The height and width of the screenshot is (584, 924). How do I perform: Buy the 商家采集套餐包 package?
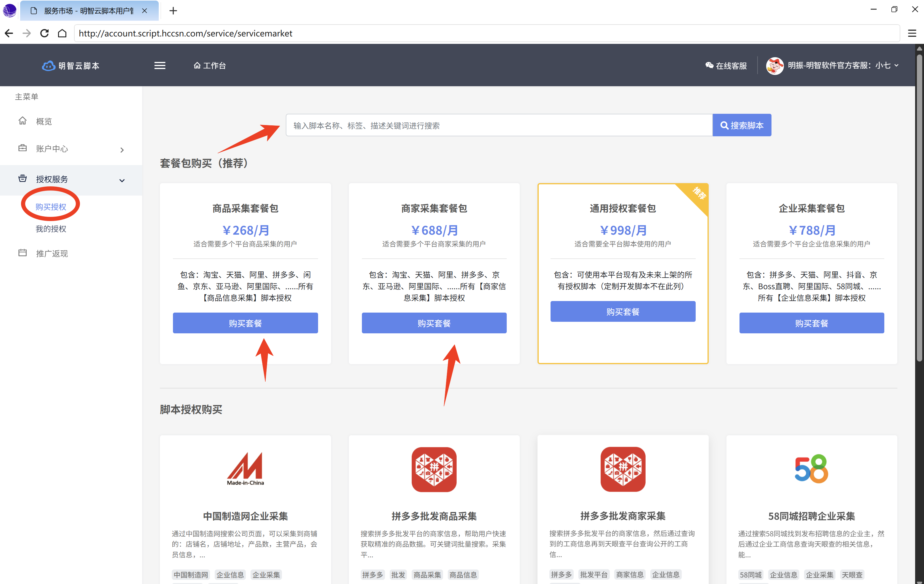pos(434,323)
